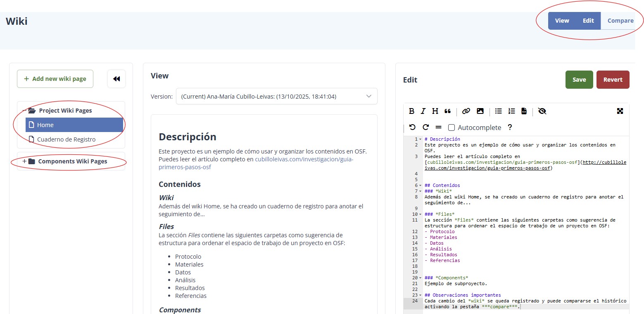Image resolution: width=644 pixels, height=314 pixels.
Task: Enable the Autocomplete checkbox
Action: tap(452, 128)
